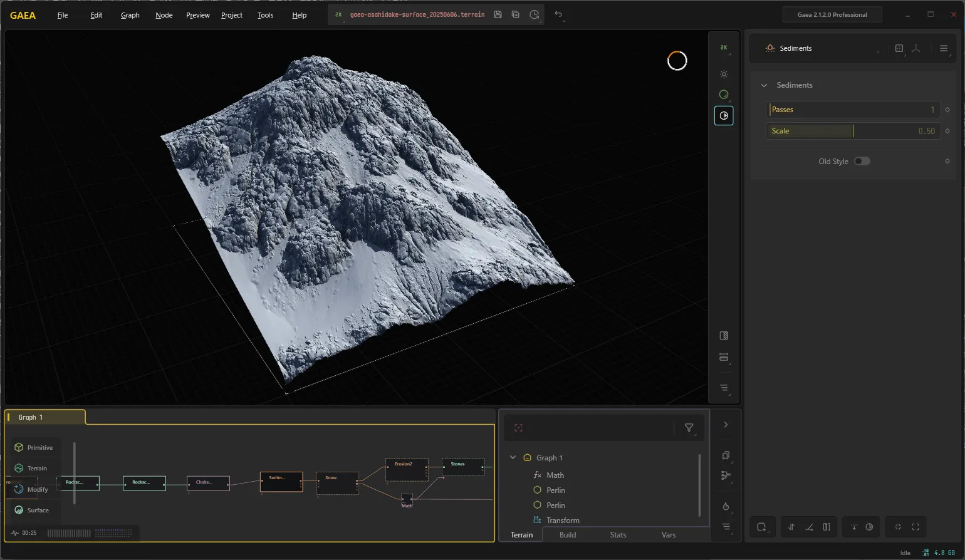Image resolution: width=965 pixels, height=560 pixels.
Task: Click the panel menu icon beside Sediments
Action: pos(943,48)
